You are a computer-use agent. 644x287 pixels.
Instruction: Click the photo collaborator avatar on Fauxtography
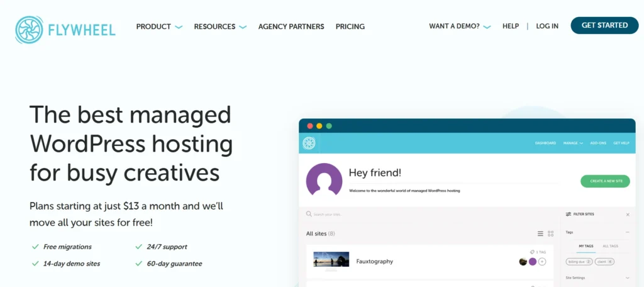pos(523,261)
